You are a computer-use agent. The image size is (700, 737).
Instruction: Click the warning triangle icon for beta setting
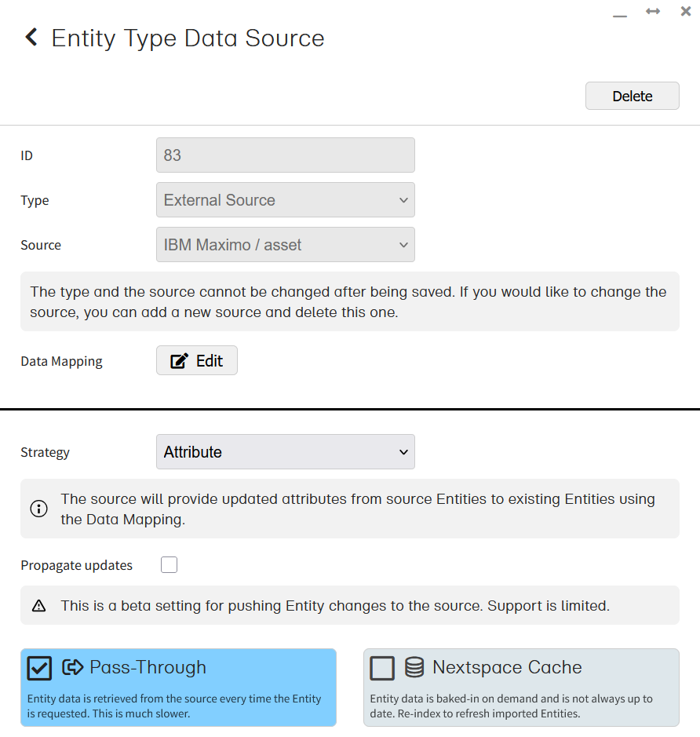pos(38,606)
